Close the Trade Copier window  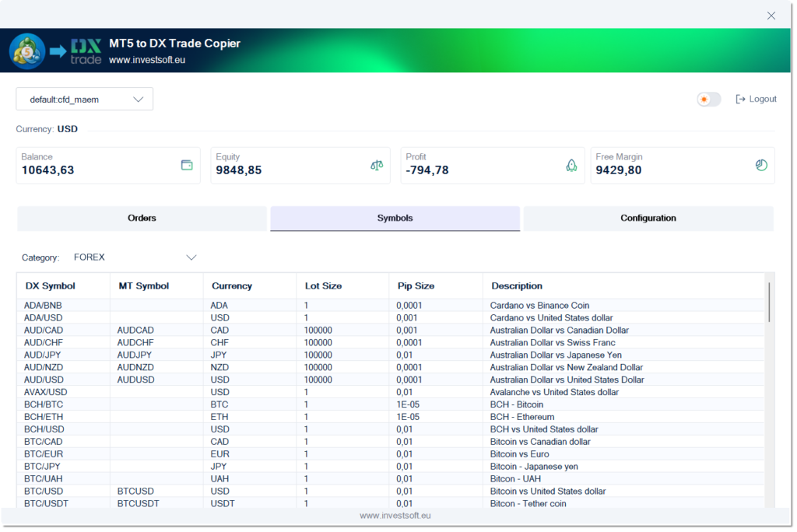771,16
